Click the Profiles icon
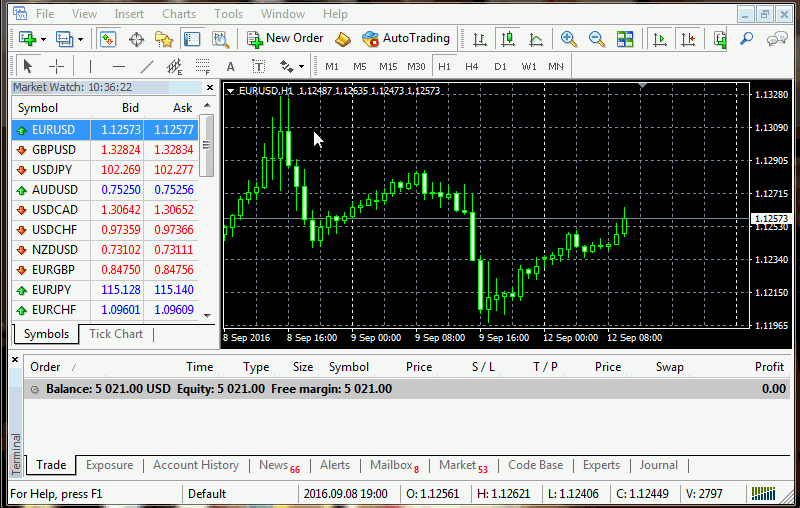The height and width of the screenshot is (508, 800). pyautogui.click(x=64, y=39)
